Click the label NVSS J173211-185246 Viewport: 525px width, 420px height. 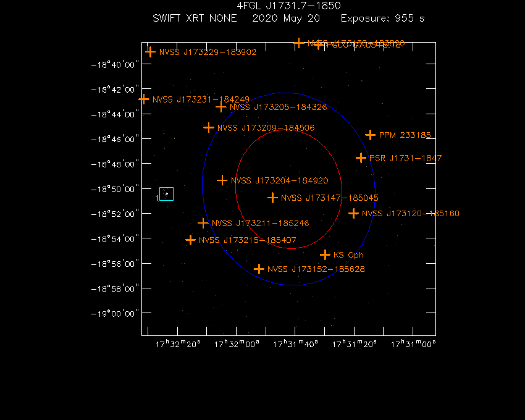coord(261,223)
